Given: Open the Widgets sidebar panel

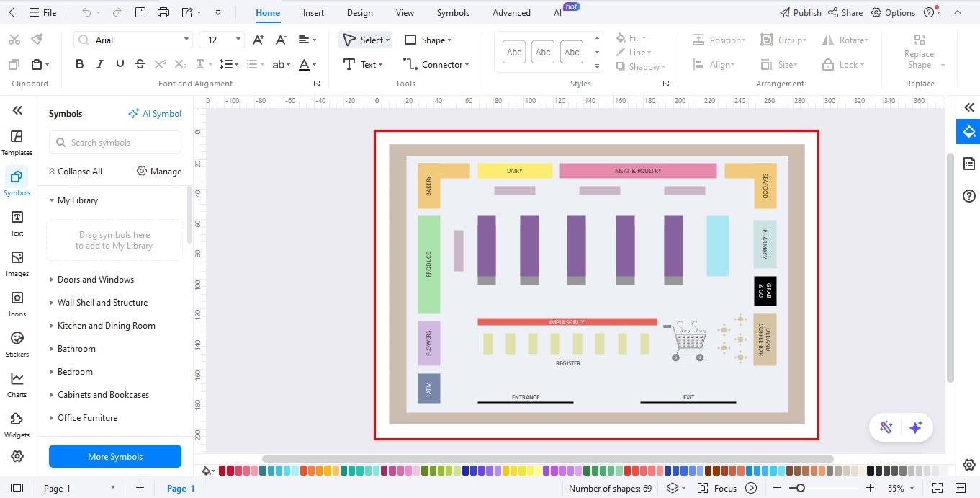Looking at the screenshot, I should [x=17, y=425].
